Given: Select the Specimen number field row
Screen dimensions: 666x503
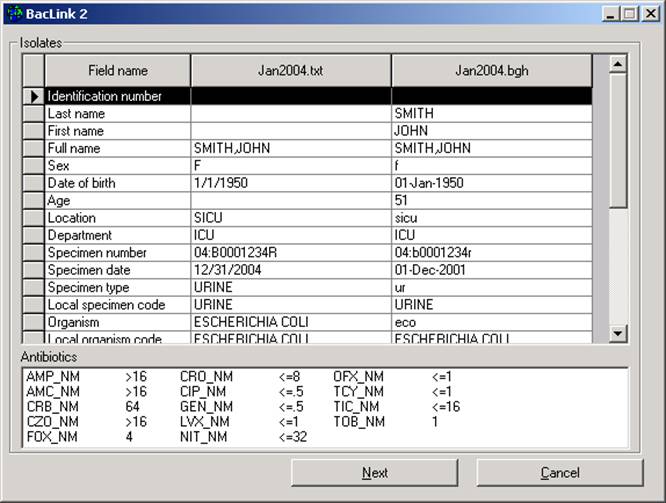Looking at the screenshot, I should tap(117, 253).
